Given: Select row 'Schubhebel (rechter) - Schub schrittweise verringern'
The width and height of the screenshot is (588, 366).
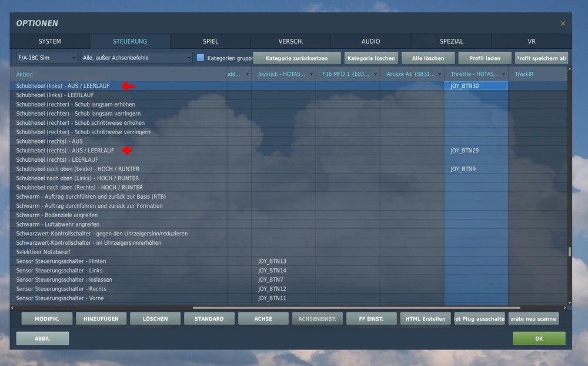Looking at the screenshot, I should [x=288, y=132].
